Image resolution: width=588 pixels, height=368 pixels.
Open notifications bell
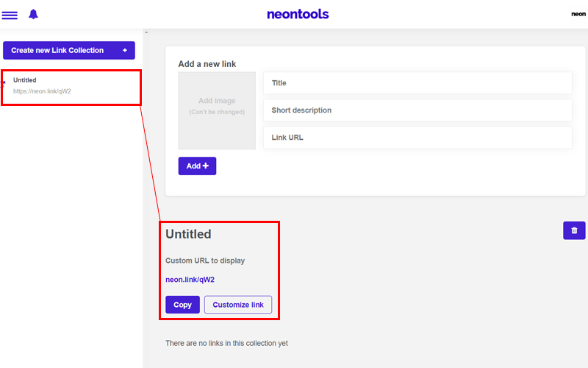(x=33, y=14)
